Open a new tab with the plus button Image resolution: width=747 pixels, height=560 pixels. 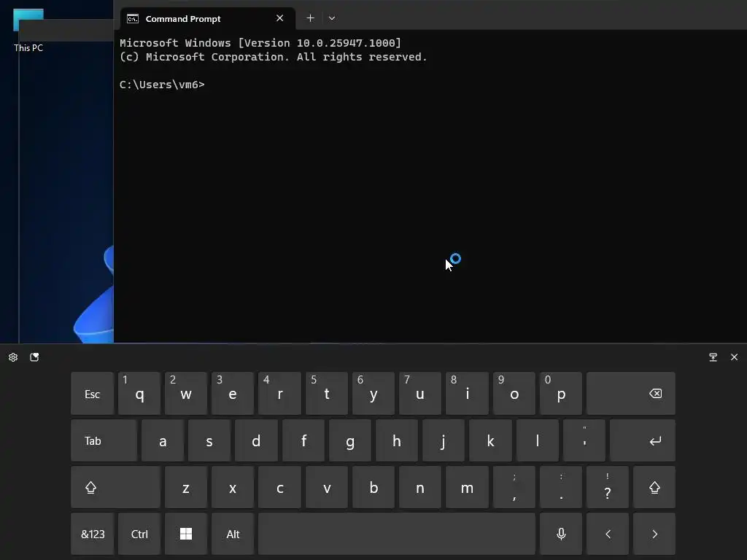[310, 18]
